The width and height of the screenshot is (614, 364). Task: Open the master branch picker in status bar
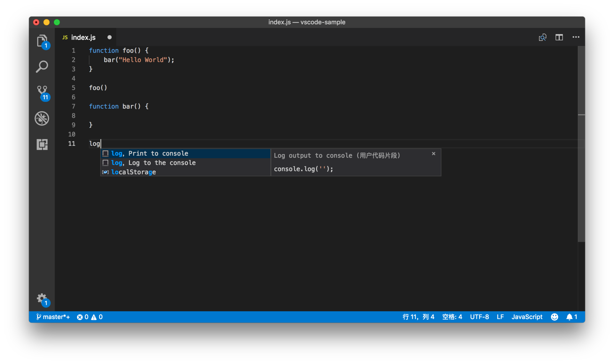53,317
